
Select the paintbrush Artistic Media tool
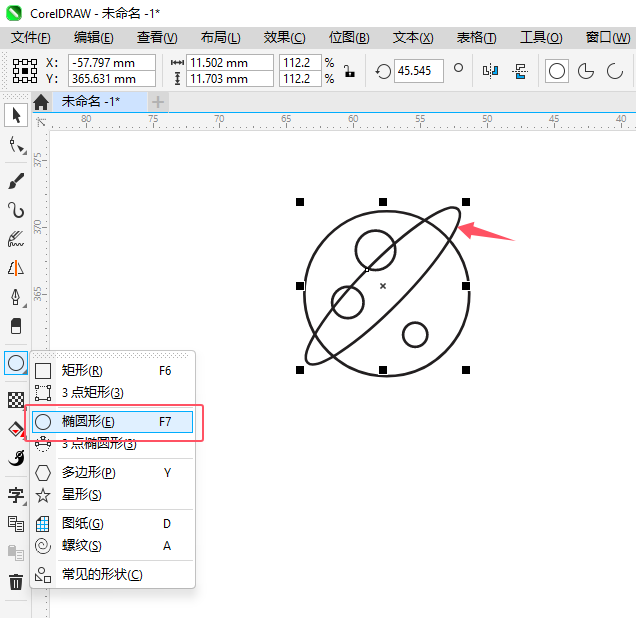coord(16,181)
